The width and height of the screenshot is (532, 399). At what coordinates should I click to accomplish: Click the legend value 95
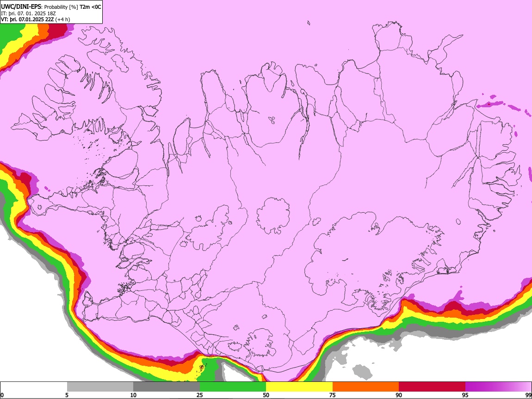pos(465,395)
